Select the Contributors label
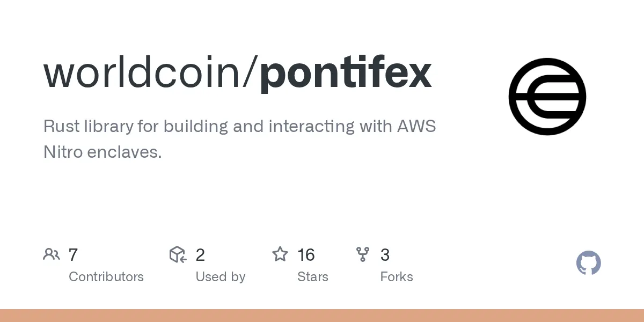This screenshot has height=322, width=644. pyautogui.click(x=106, y=277)
